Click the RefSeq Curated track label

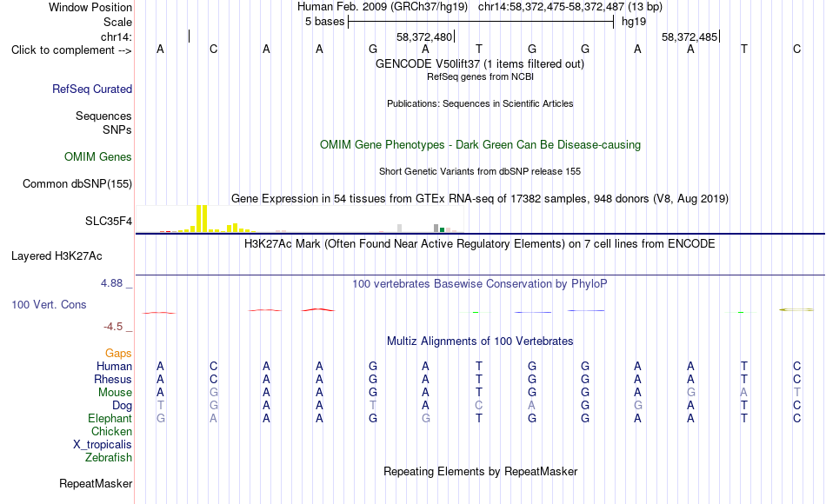click(x=92, y=89)
